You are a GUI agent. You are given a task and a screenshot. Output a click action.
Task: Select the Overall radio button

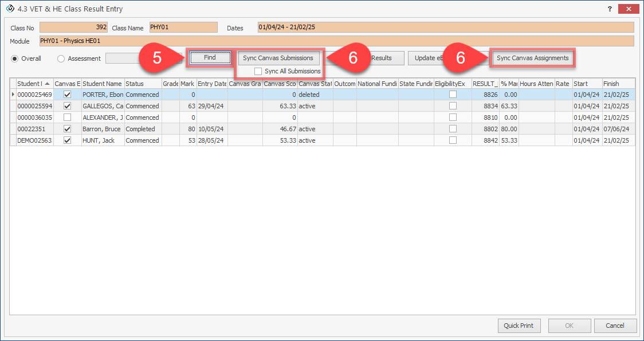tap(15, 58)
